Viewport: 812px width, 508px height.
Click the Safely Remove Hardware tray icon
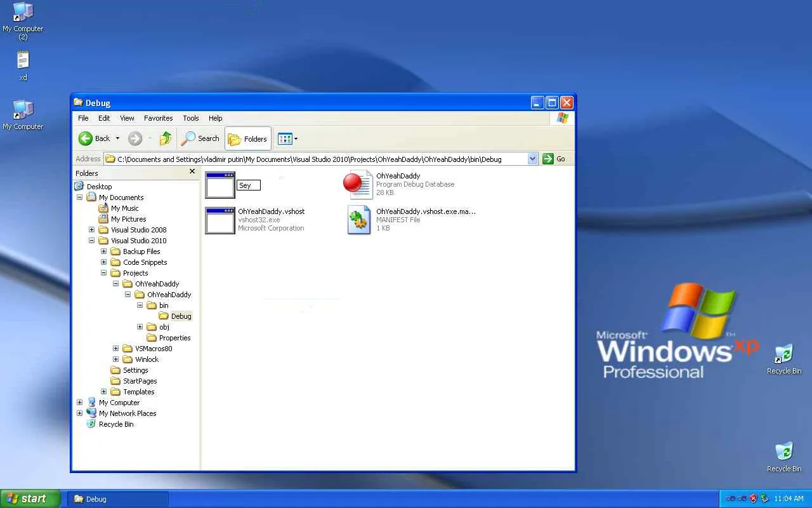pyautogui.click(x=764, y=498)
